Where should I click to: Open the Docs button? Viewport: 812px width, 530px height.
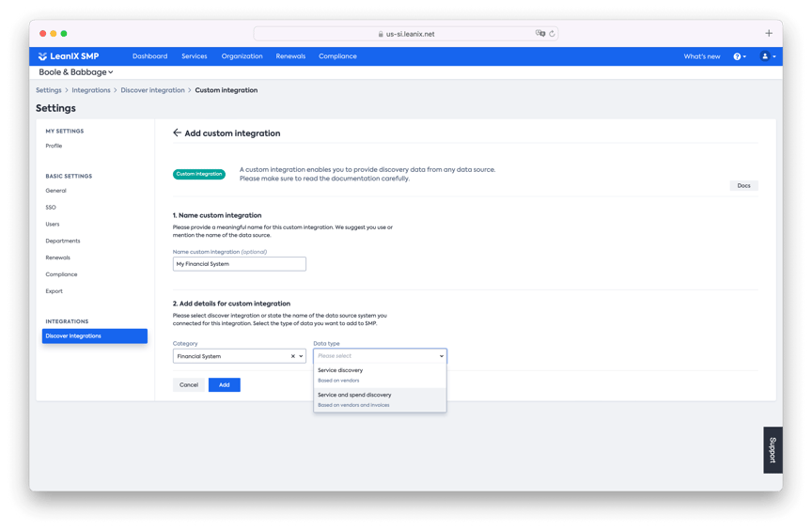(743, 186)
